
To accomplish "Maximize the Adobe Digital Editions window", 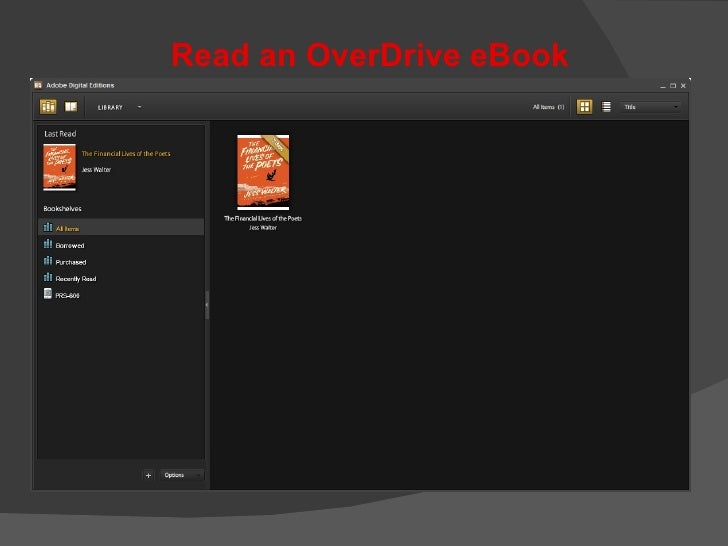I will (x=673, y=85).
